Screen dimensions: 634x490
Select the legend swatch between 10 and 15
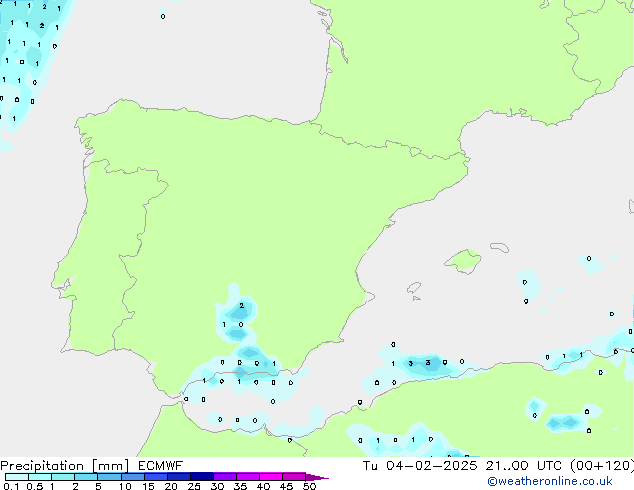pos(133,477)
